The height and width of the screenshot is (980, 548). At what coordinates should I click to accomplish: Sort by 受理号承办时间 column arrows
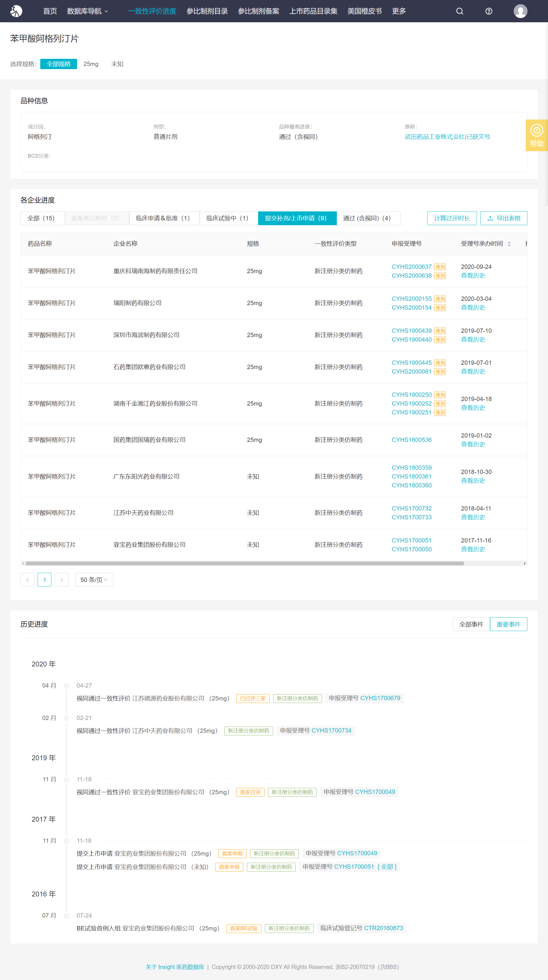(x=509, y=244)
